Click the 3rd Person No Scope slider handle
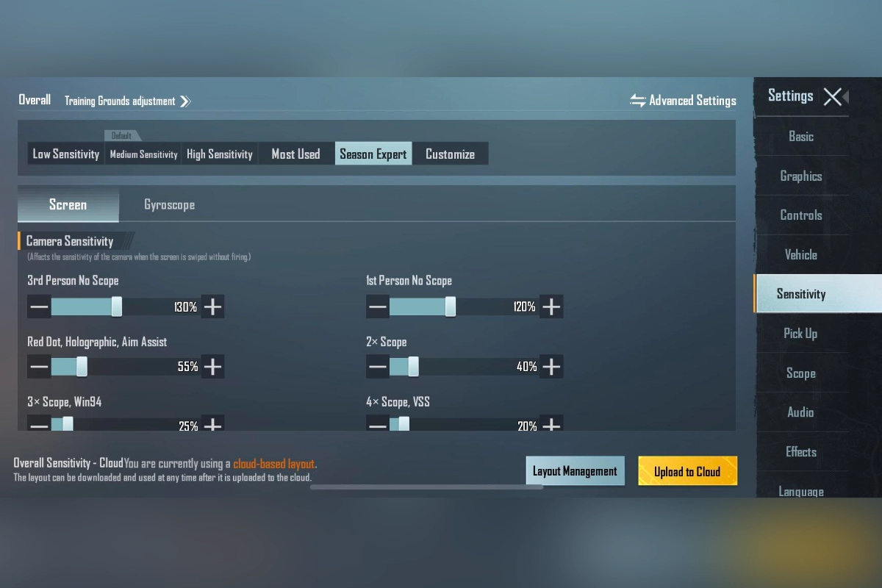 (117, 306)
